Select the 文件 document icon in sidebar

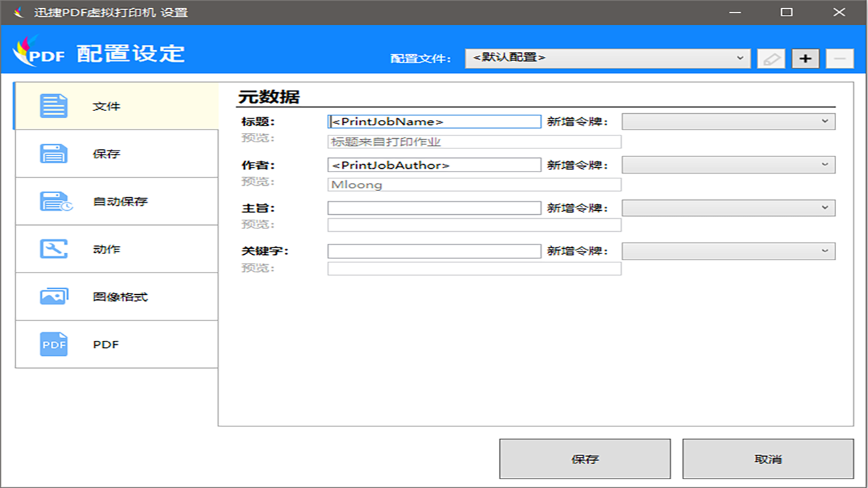pyautogui.click(x=54, y=105)
